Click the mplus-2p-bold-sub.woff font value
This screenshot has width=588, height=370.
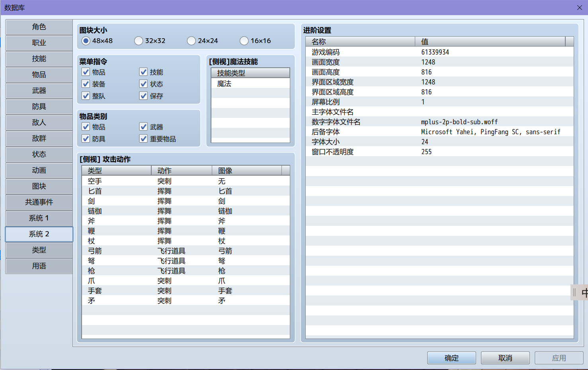tap(459, 122)
